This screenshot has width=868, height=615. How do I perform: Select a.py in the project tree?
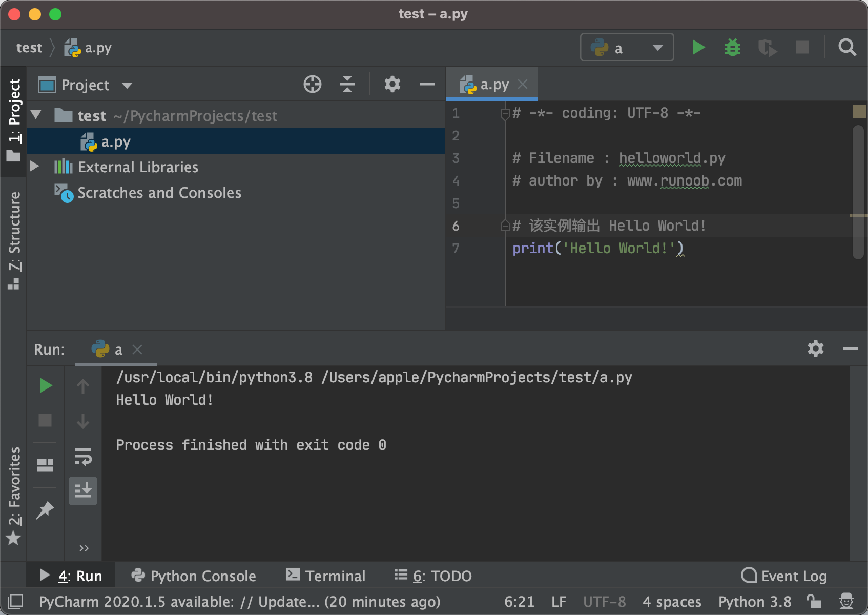[x=236, y=141]
